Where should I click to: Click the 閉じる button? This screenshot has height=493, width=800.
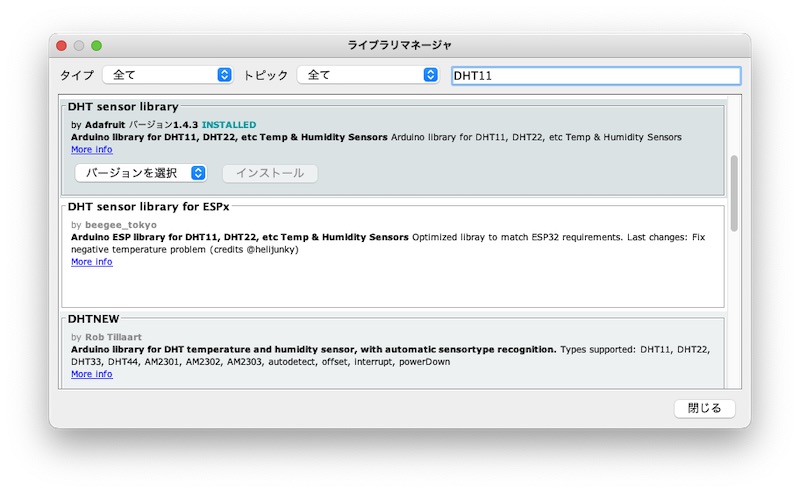pyautogui.click(x=704, y=408)
